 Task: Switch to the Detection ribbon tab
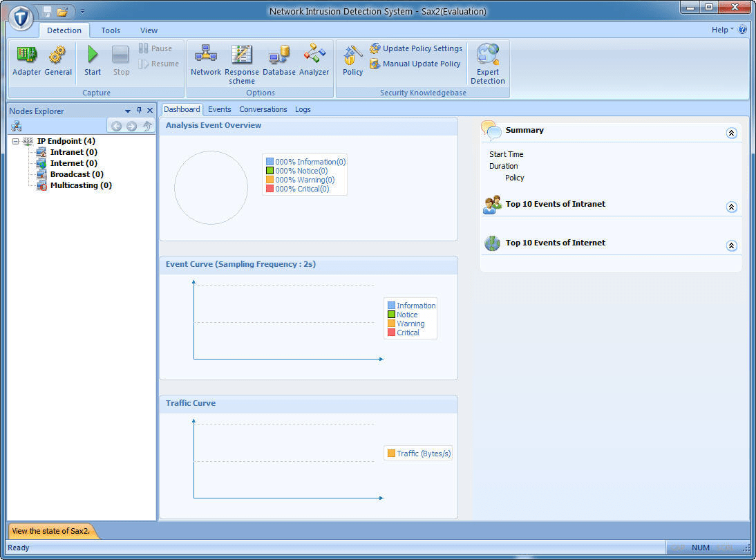[64, 30]
